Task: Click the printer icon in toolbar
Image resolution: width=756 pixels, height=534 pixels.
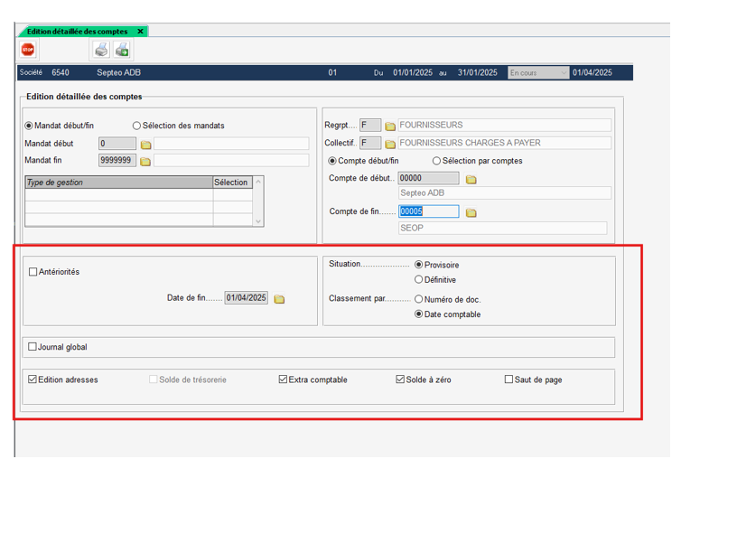Action: 101,50
